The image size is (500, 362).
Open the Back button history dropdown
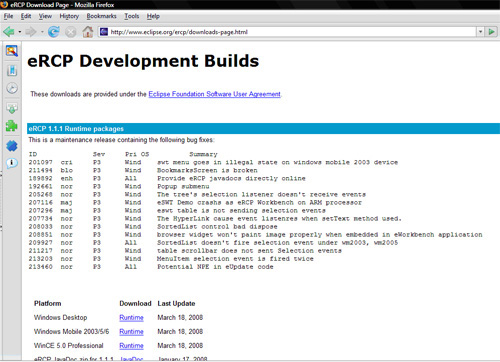point(20,32)
